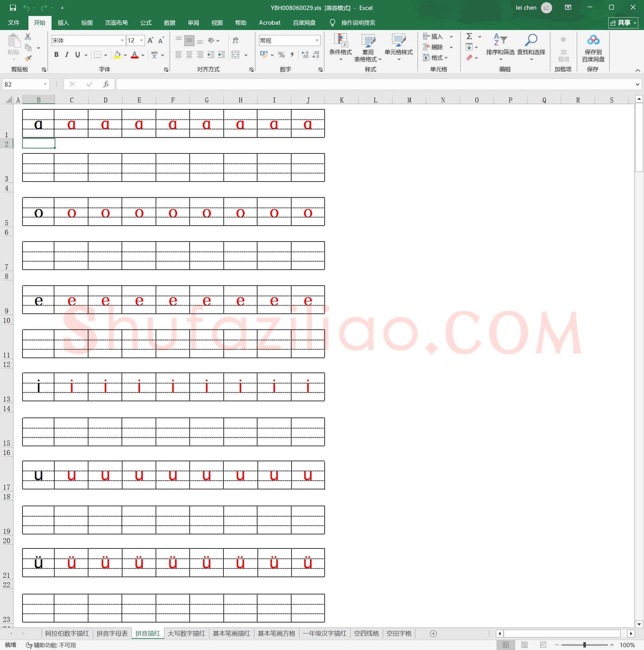644x650 pixels.
Task: Click the 共享 share button
Action: (623, 22)
